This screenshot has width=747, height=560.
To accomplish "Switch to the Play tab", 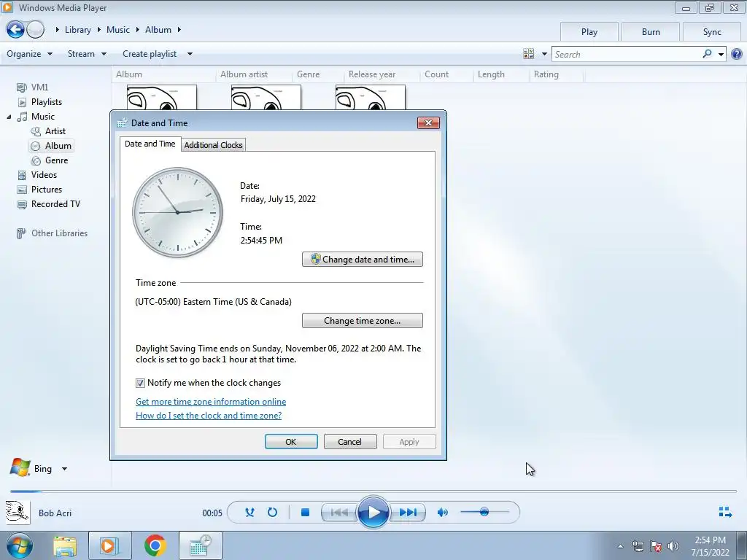I will (x=589, y=32).
